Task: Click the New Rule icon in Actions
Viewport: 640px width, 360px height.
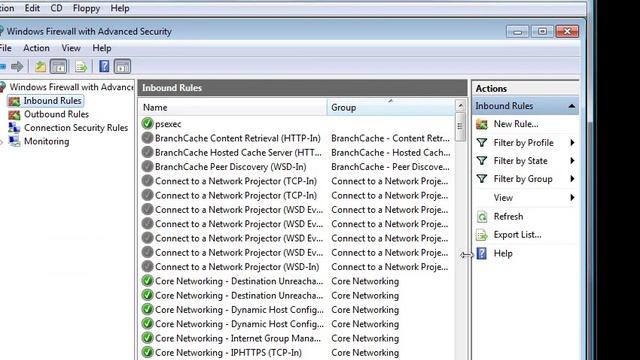Action: (x=482, y=124)
